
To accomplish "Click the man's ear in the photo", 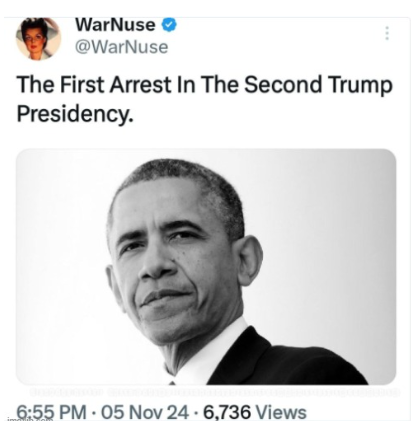I will click(248, 260).
